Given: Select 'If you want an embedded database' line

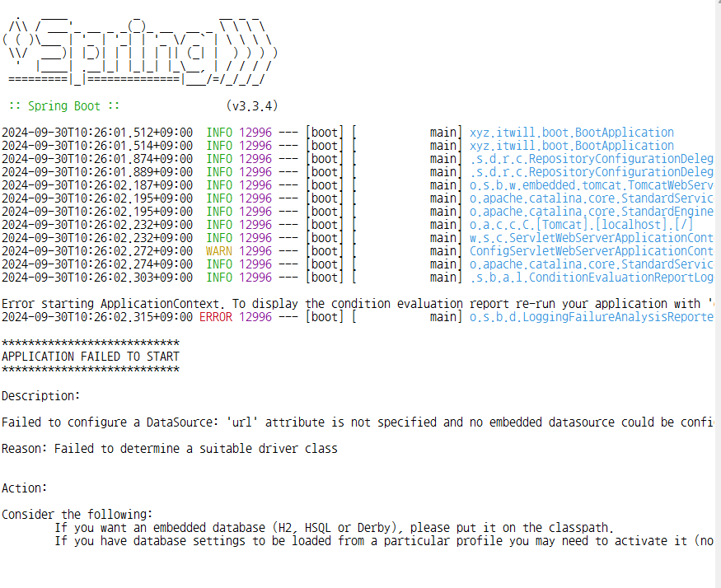Looking at the screenshot, I should coord(335,528).
